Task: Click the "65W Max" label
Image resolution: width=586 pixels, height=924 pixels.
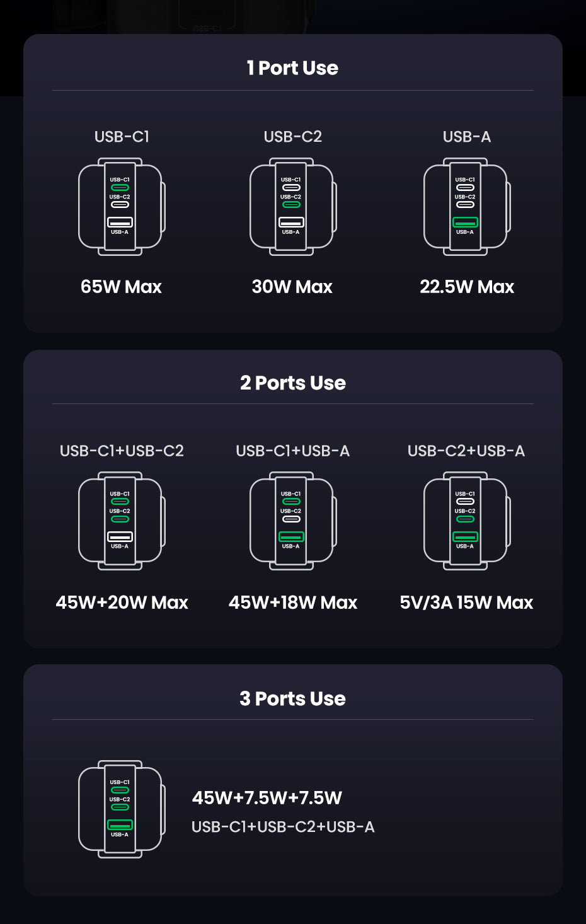Action: [x=121, y=287]
